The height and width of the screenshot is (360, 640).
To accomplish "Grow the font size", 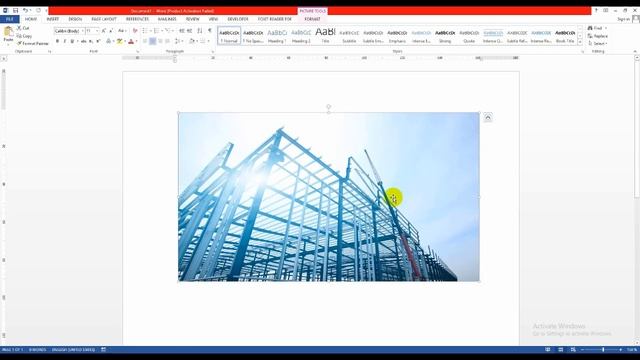I will 104,31.
